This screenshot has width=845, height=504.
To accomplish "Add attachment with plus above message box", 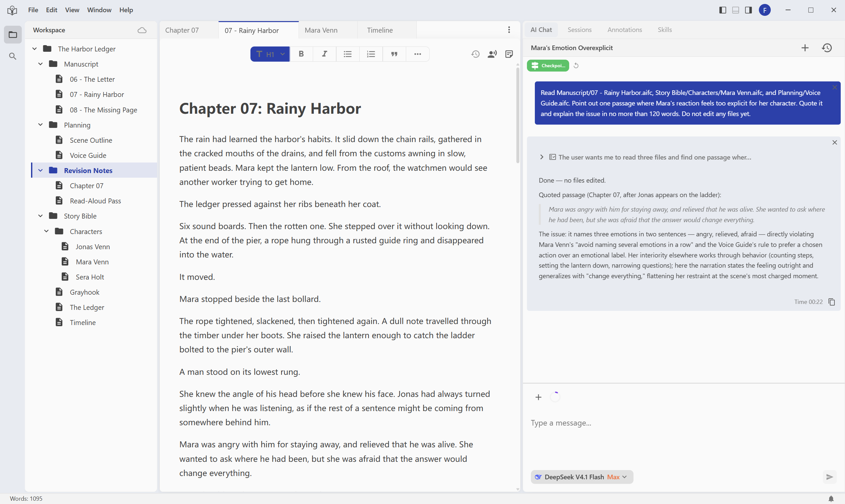I will click(x=538, y=397).
